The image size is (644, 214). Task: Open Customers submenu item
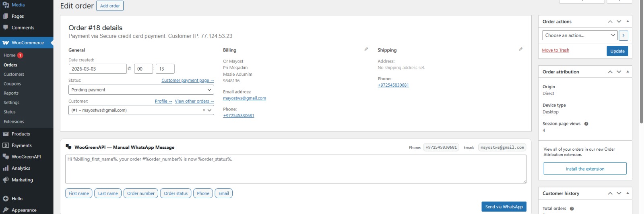tap(14, 74)
